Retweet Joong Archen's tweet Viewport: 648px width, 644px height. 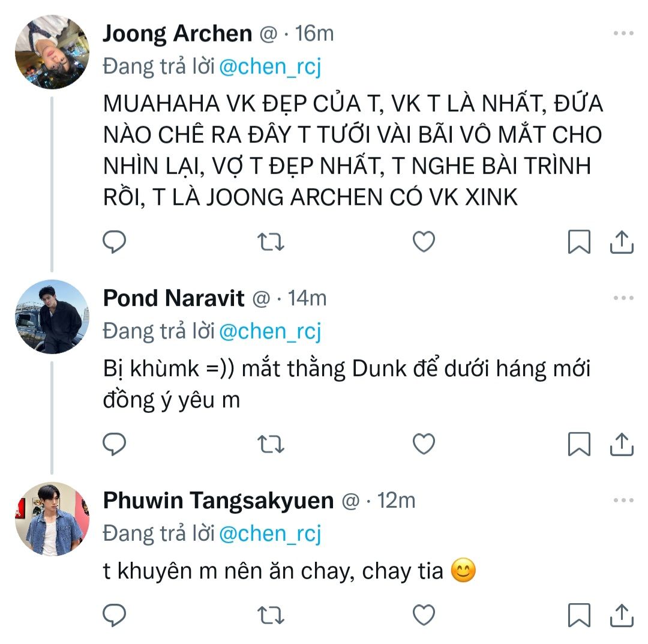[271, 241]
